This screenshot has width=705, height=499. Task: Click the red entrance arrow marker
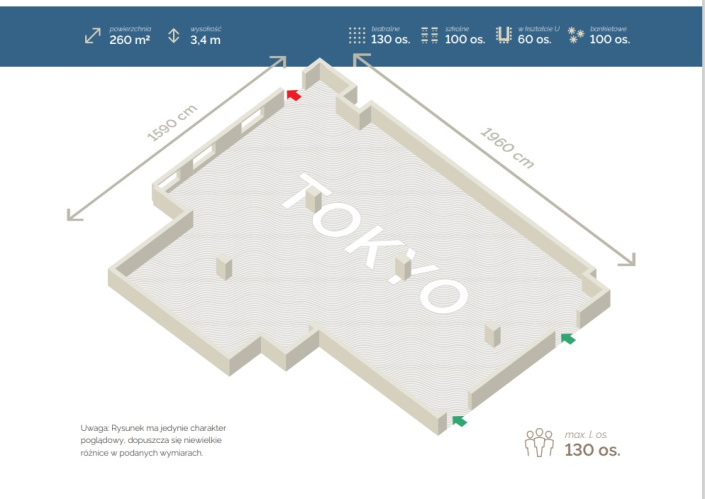tap(293, 95)
